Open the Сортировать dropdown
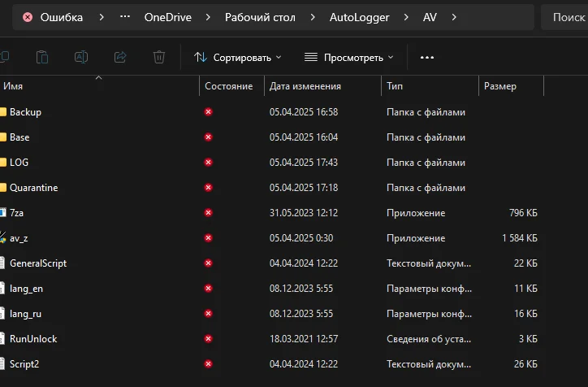Viewport: 588px width, 387px height. 237,58
